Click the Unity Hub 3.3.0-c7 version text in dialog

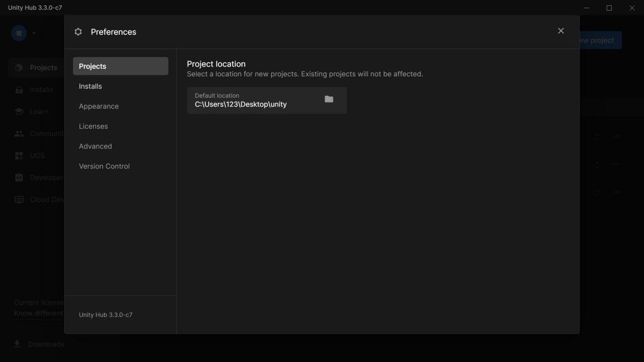pos(106,315)
